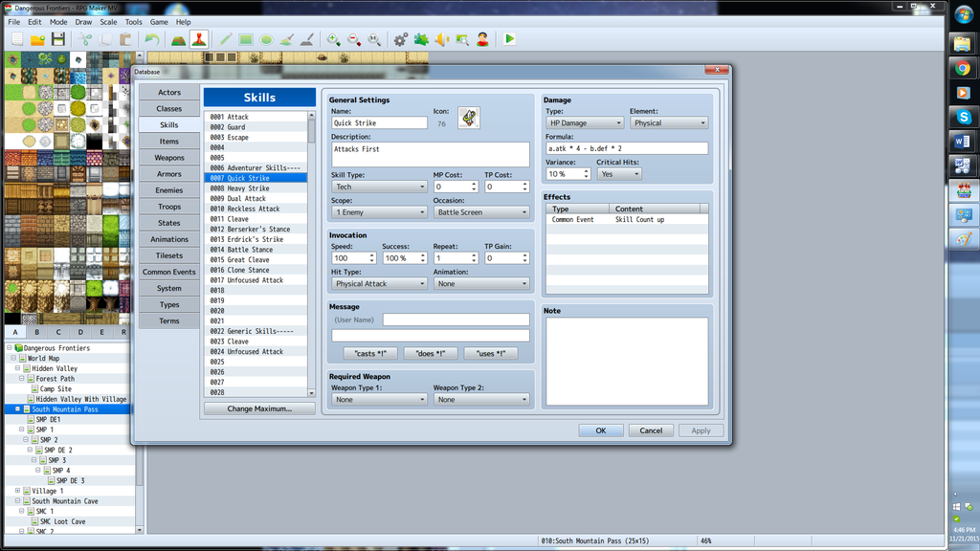The width and height of the screenshot is (980, 551).
Task: Expand the Village 1 map tree node
Action: tap(18, 491)
